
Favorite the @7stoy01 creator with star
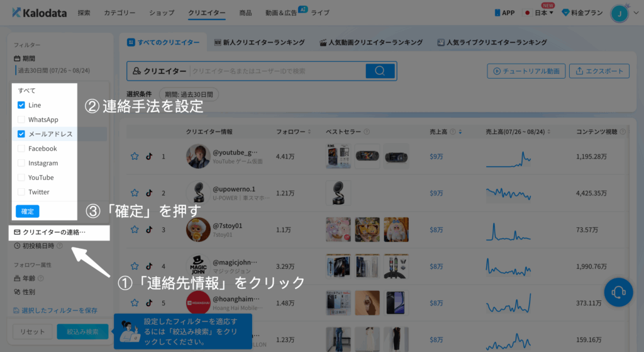(135, 229)
